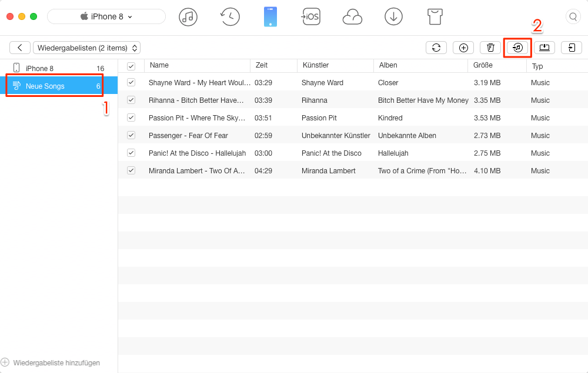Click the album cell 'Kindred'
Viewport: 588px width, 373px height.
pos(390,118)
